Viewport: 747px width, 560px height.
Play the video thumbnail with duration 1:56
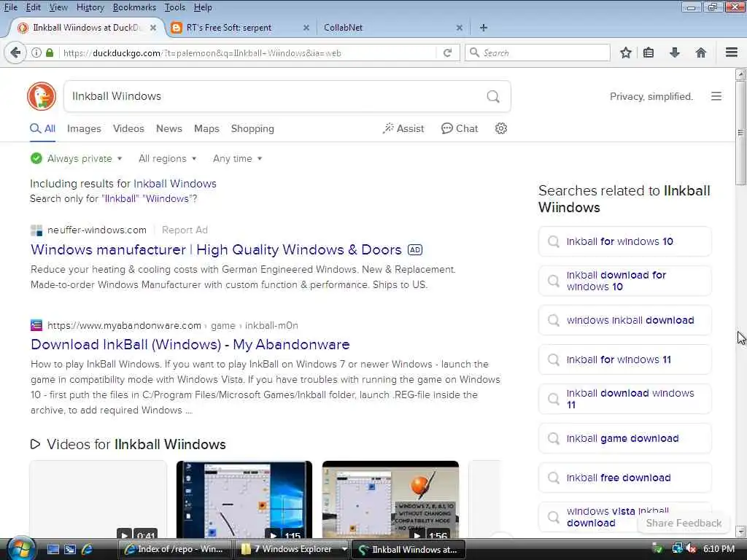[x=391, y=499]
